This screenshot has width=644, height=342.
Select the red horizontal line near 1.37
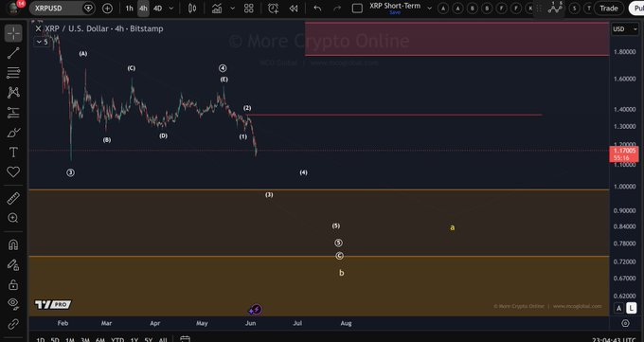pyautogui.click(x=394, y=115)
